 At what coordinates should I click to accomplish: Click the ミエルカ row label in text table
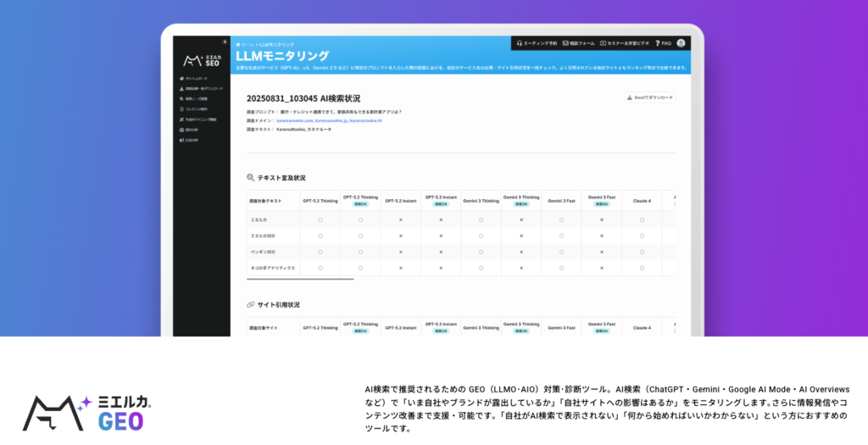258,220
